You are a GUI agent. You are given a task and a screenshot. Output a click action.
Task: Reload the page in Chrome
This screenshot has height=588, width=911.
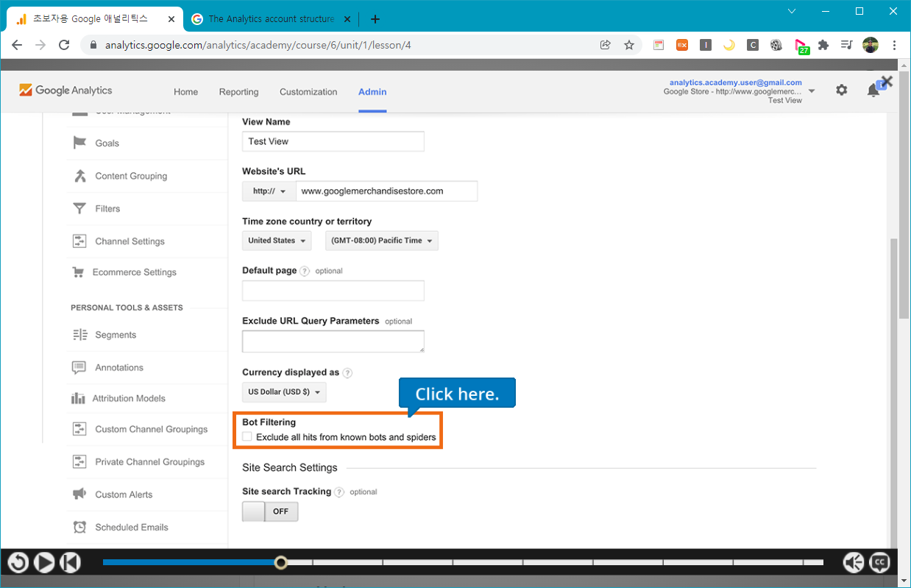pyautogui.click(x=64, y=45)
